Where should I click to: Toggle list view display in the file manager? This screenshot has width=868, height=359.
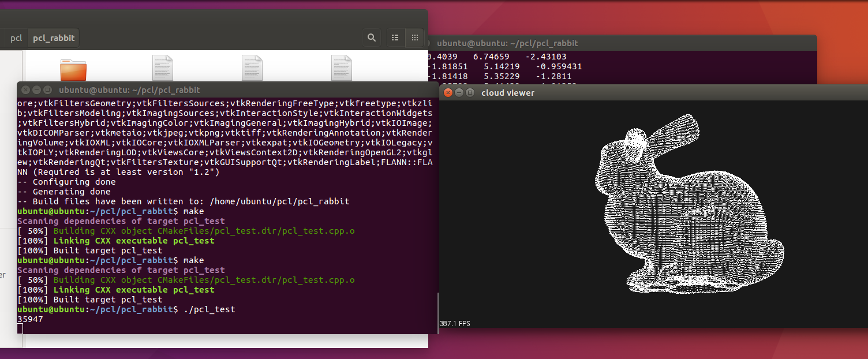(395, 37)
